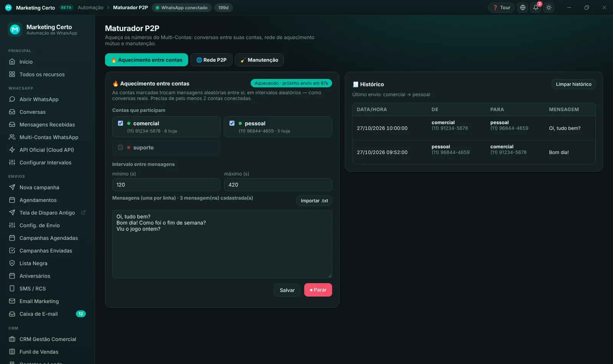The image size is (613, 364).
Task: Click the 199d license badge
Action: pos(223,8)
